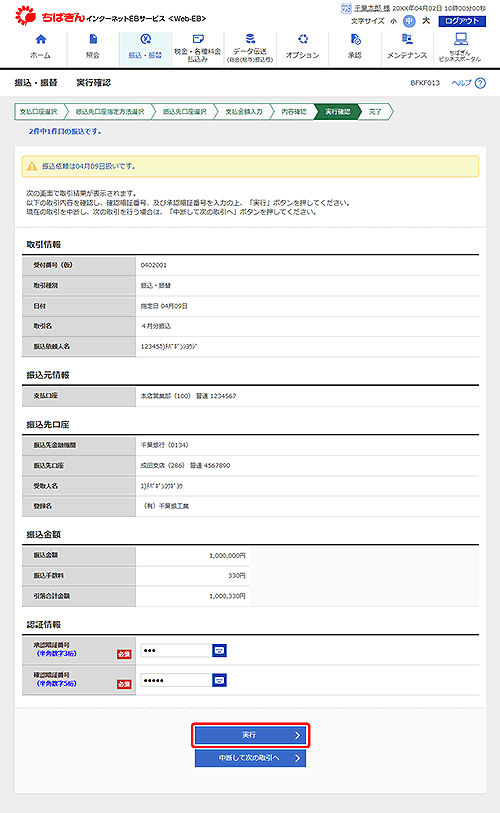Open software keyboard for 承認暗証番号 field
Image resolution: width=500 pixels, height=813 pixels.
click(220, 650)
